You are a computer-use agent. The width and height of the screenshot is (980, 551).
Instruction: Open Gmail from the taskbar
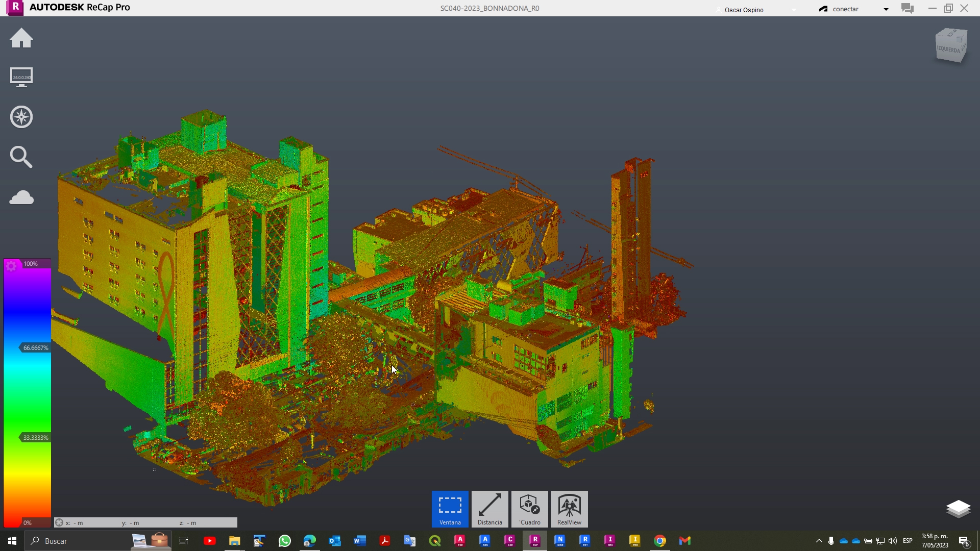tap(685, 541)
